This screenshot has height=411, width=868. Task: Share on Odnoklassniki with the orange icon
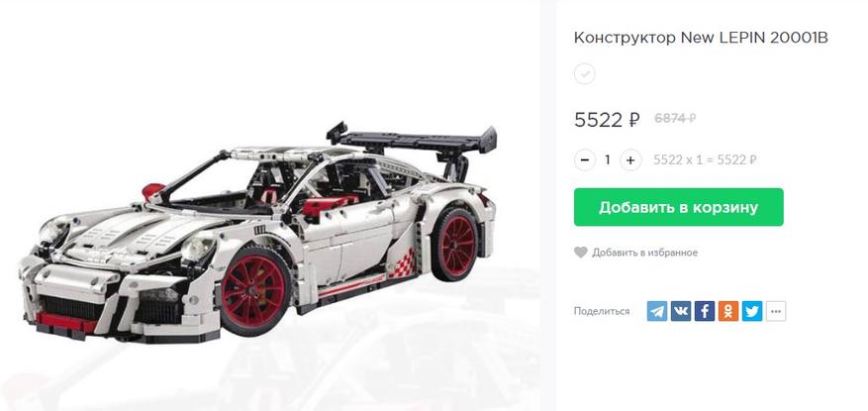(x=728, y=311)
